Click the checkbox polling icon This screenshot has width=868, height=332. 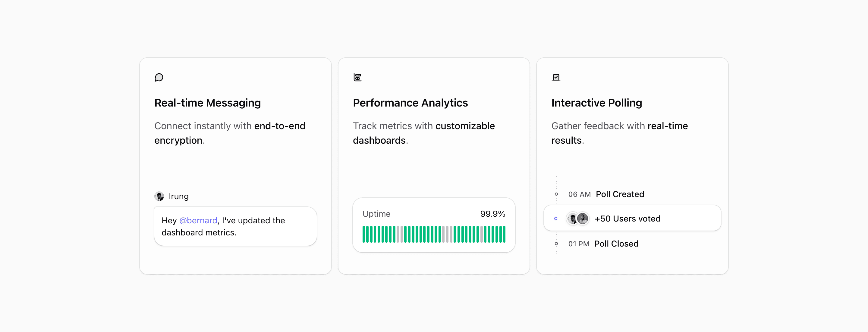pos(556,77)
